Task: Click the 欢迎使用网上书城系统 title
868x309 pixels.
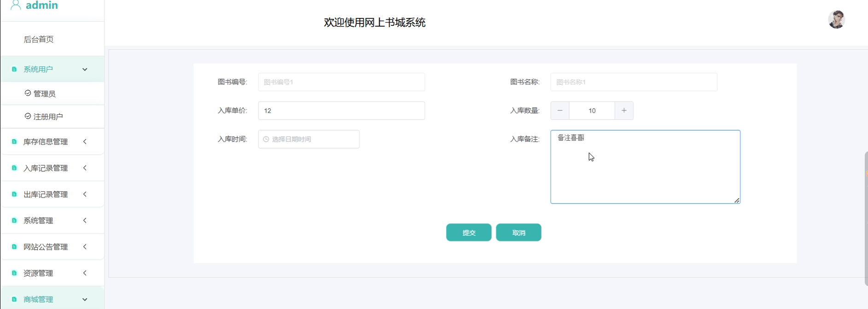Action: pyautogui.click(x=374, y=23)
